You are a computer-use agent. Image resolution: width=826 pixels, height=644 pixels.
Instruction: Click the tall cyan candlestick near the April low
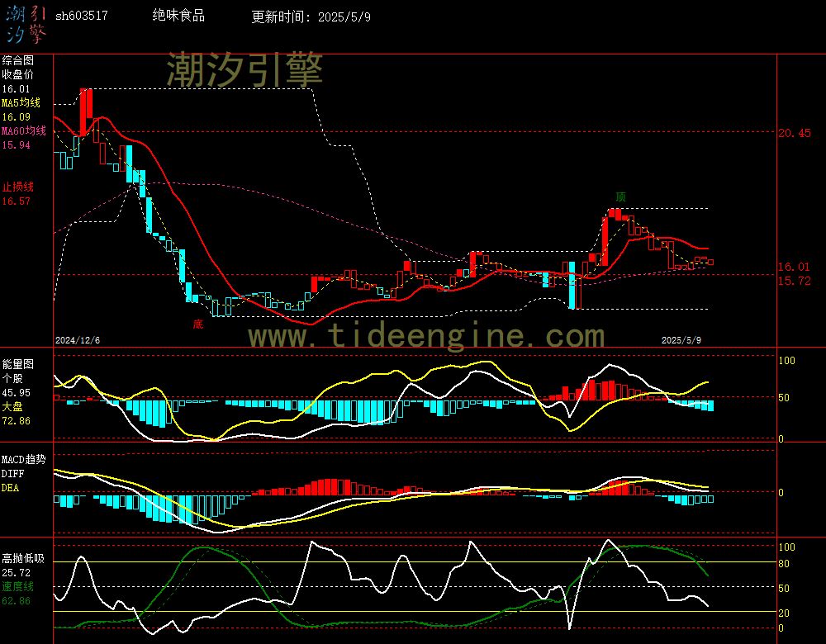point(572,285)
